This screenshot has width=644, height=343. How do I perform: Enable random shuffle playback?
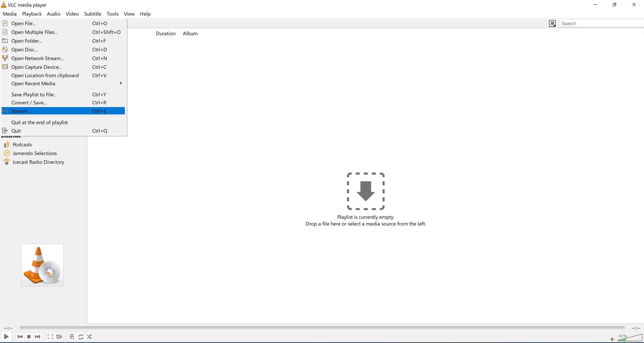89,336
